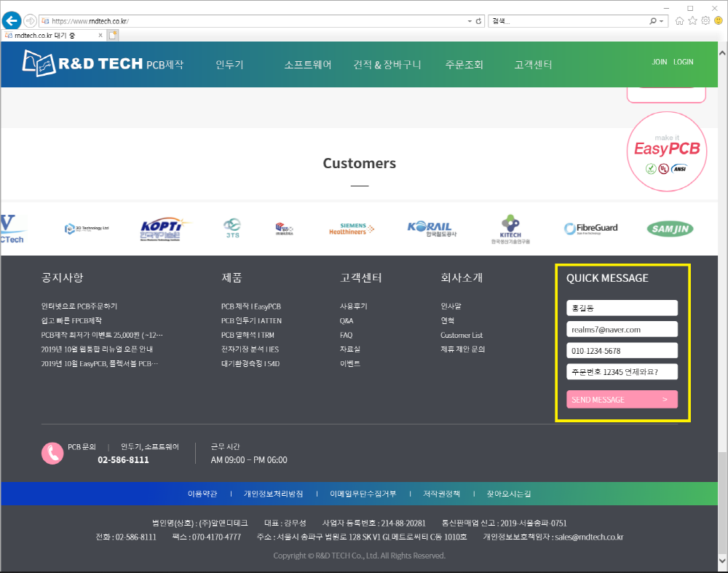This screenshot has width=728, height=573.
Task: Open the 소프트웨어 menu
Action: pyautogui.click(x=308, y=65)
